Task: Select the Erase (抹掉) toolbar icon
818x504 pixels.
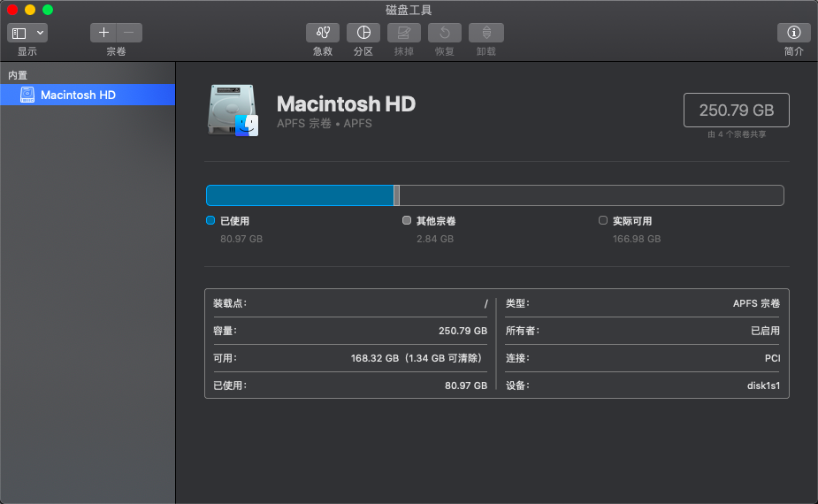Action: (404, 33)
